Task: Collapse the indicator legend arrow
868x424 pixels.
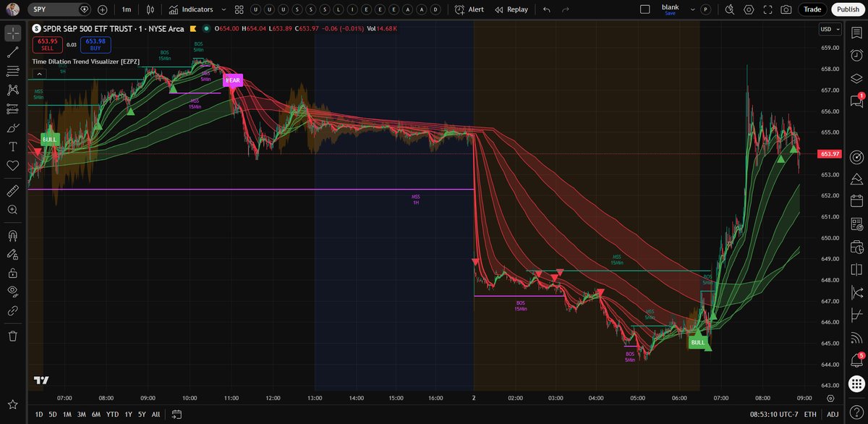Action: pyautogui.click(x=38, y=73)
